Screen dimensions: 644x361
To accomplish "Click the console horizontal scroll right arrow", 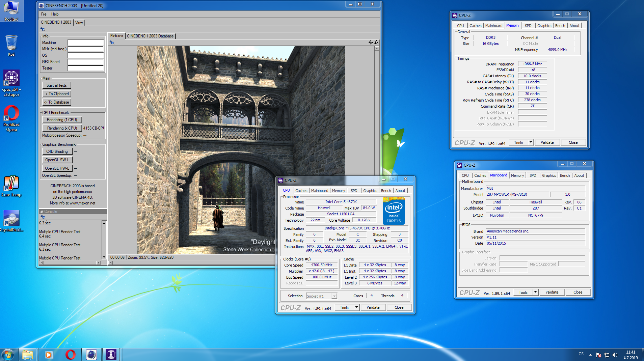I will point(98,262).
